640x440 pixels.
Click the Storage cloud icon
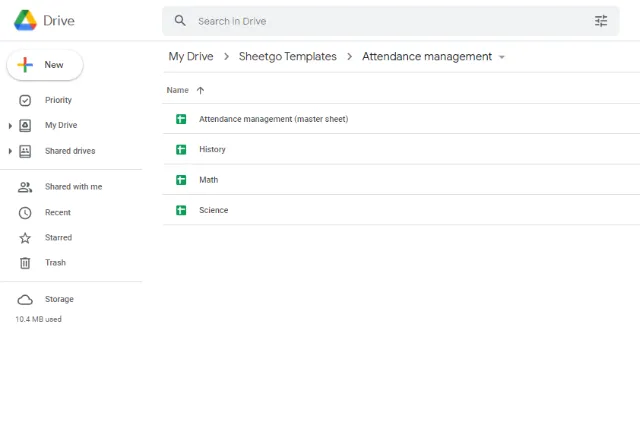coord(25,300)
